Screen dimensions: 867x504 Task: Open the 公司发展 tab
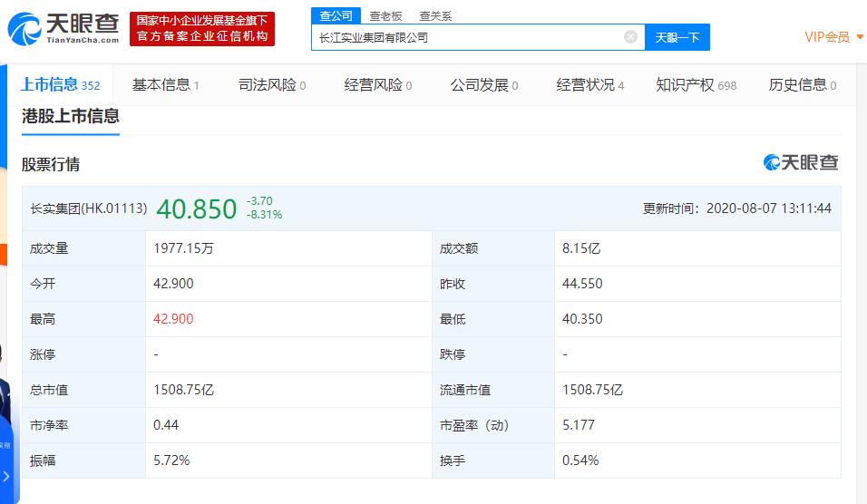[483, 84]
